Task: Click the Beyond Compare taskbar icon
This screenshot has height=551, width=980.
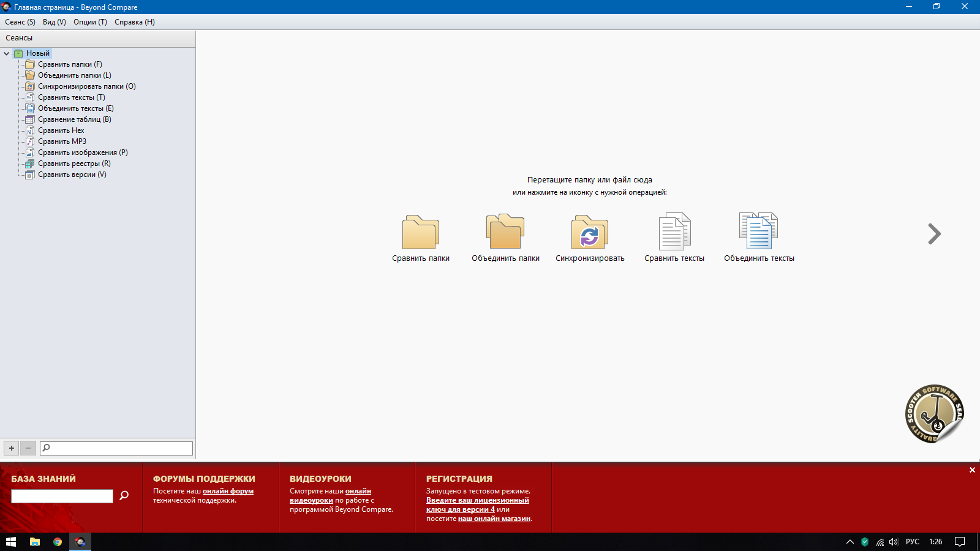Action: point(80,542)
